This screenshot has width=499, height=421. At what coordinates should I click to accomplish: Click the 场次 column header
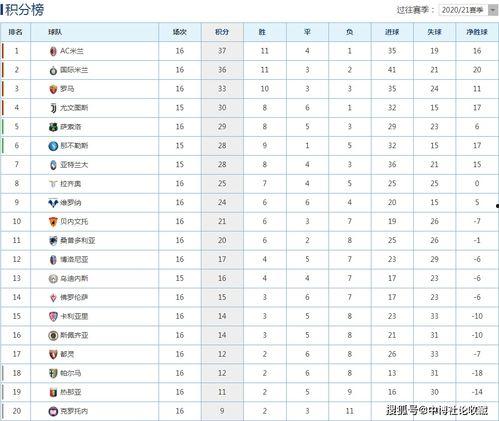180,32
